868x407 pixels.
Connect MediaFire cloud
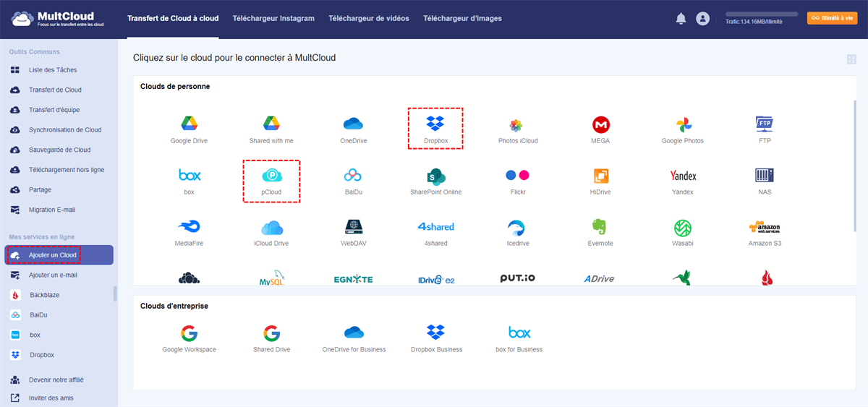coord(189,233)
